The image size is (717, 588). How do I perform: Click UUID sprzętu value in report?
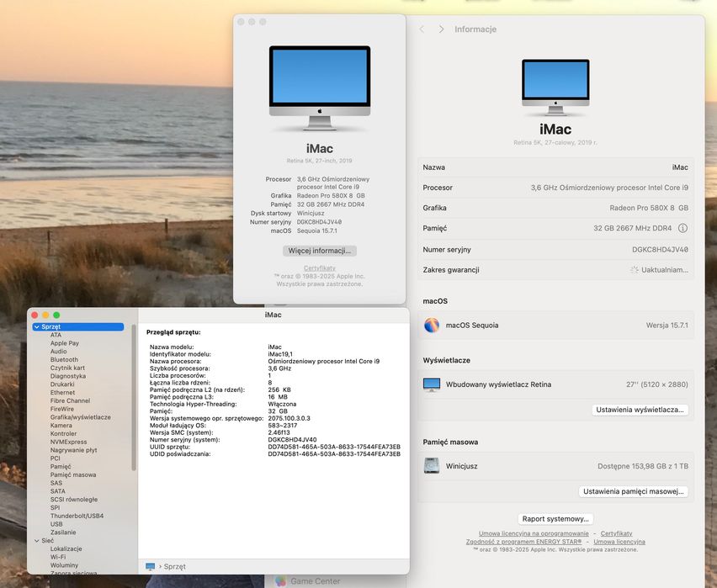[334, 448]
